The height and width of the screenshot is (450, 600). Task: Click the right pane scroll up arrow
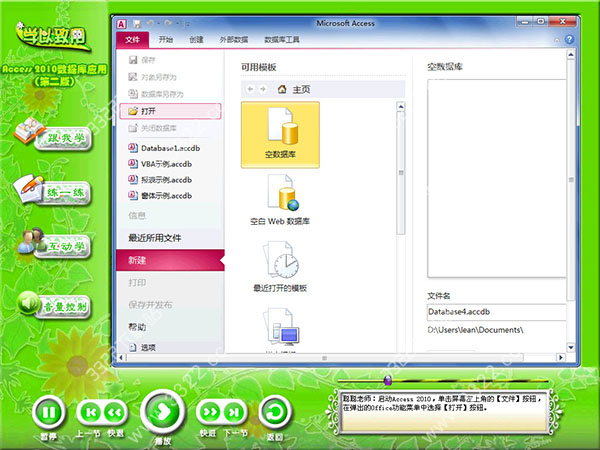(571, 55)
